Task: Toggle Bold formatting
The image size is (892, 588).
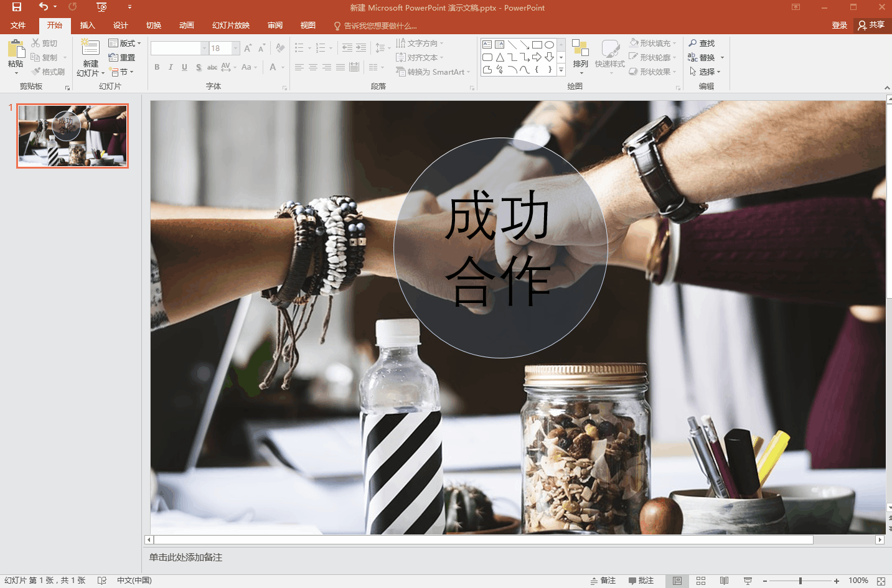Action: tap(157, 67)
